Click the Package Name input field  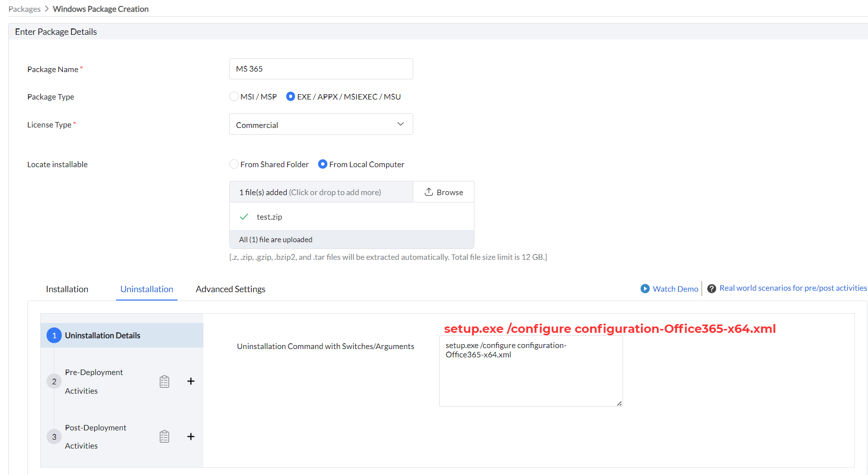click(321, 69)
